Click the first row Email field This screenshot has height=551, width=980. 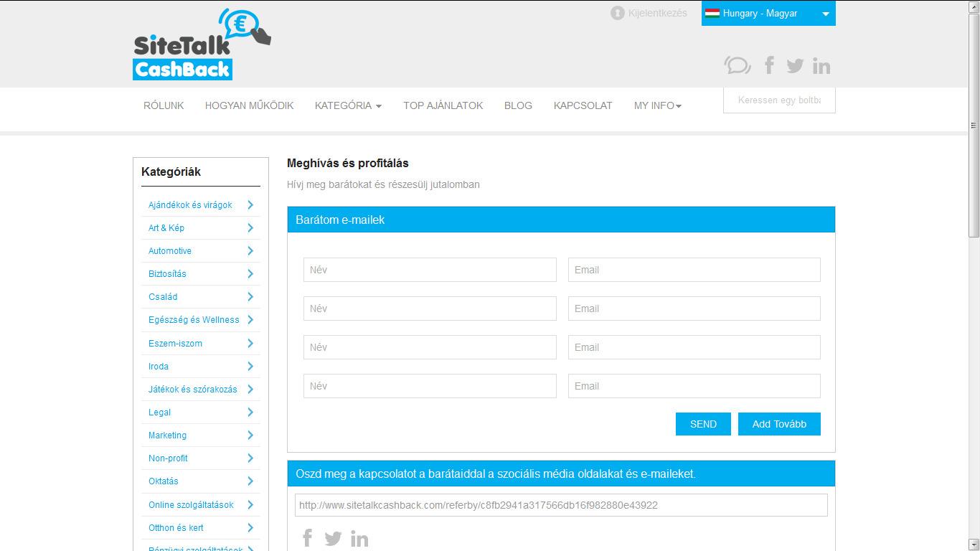[x=694, y=270]
